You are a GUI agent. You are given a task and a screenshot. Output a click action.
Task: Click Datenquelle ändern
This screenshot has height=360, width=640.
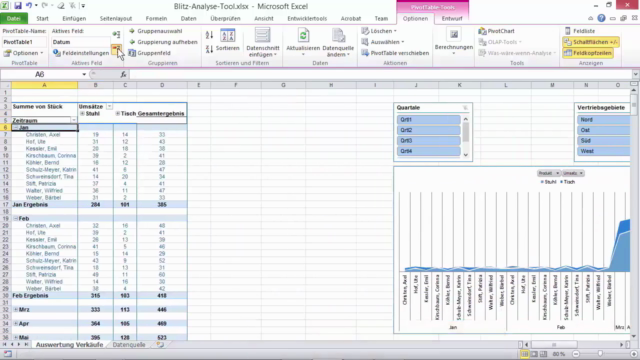[338, 42]
